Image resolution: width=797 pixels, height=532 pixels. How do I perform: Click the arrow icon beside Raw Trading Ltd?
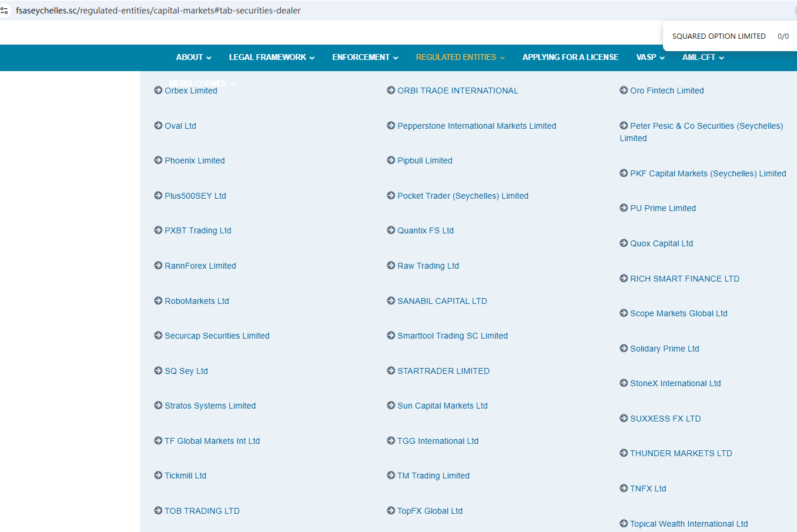click(391, 266)
